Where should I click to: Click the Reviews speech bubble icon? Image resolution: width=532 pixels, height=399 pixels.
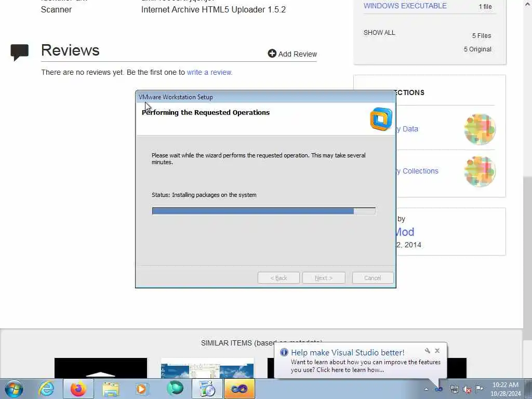[19, 52]
